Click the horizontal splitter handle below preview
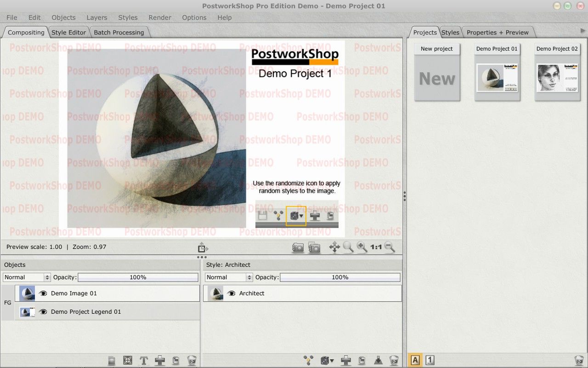Image resolution: width=588 pixels, height=368 pixels. [x=202, y=257]
